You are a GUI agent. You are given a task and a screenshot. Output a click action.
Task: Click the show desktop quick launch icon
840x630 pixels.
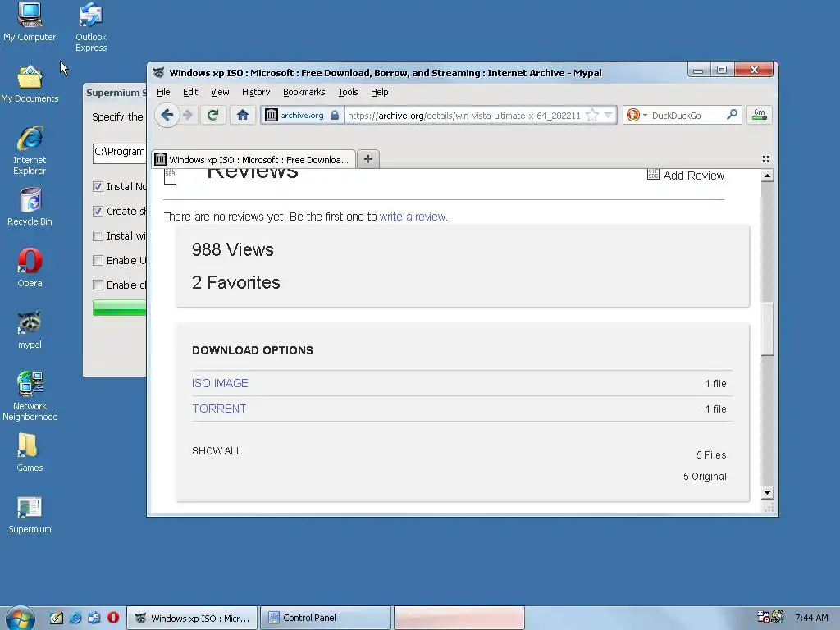pos(57,618)
